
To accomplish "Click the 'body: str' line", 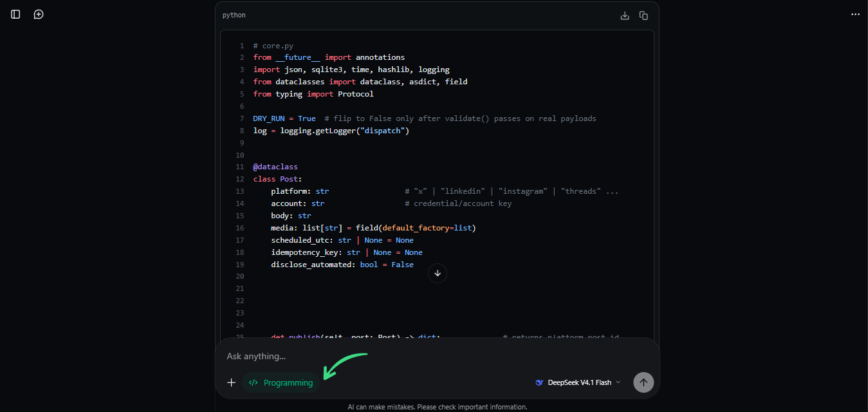I will pos(291,216).
